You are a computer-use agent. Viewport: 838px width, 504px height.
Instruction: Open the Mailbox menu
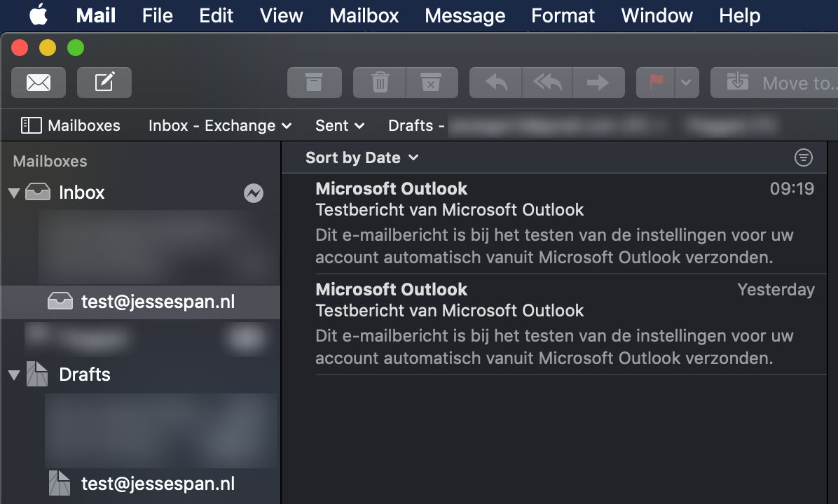pyautogui.click(x=364, y=15)
